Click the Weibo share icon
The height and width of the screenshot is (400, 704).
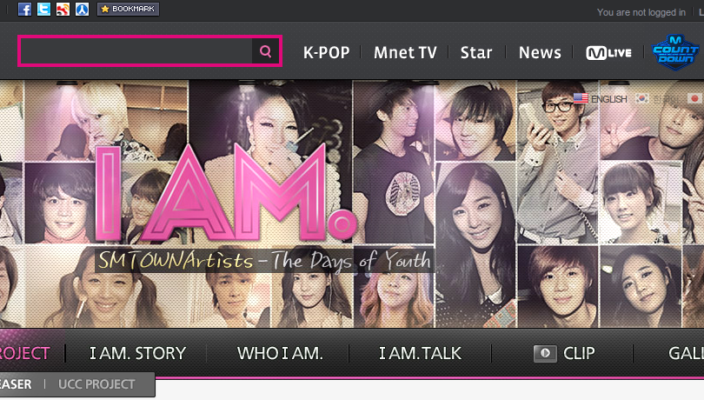(x=63, y=9)
